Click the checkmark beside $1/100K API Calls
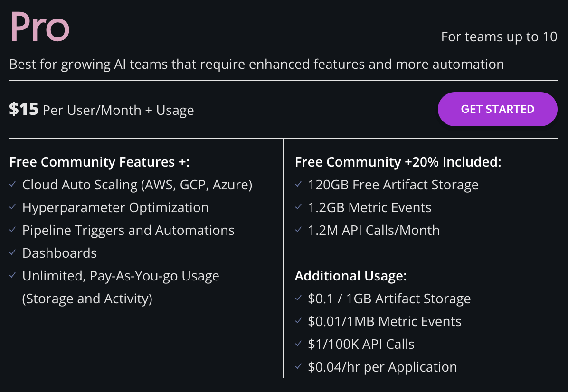568x392 pixels. coord(298,344)
